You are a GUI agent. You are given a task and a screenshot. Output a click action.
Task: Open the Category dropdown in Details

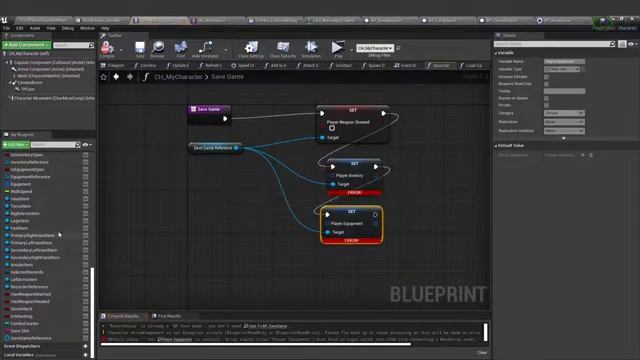(564, 113)
